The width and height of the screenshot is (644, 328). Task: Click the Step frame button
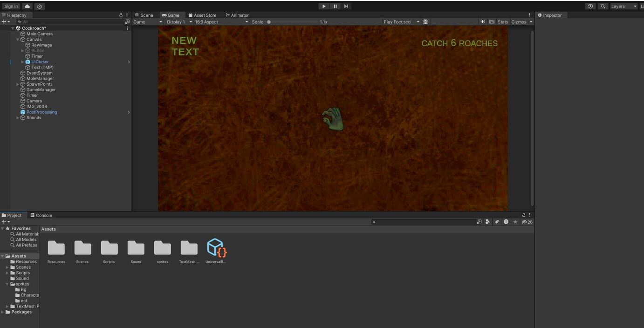(346, 7)
